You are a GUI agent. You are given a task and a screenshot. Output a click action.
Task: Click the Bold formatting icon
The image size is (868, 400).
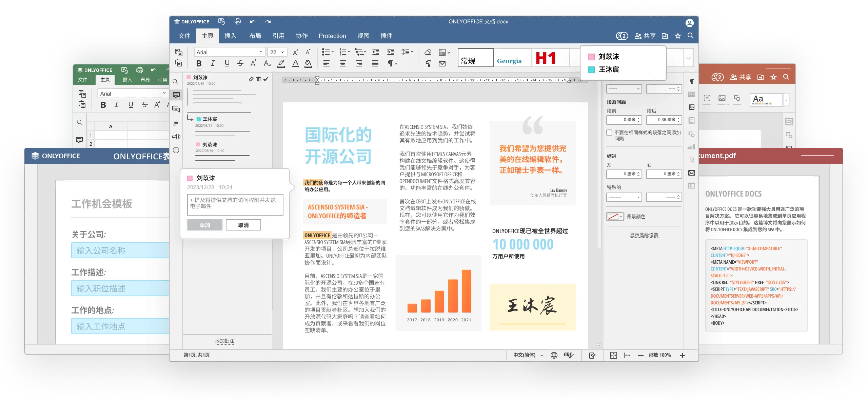point(199,63)
